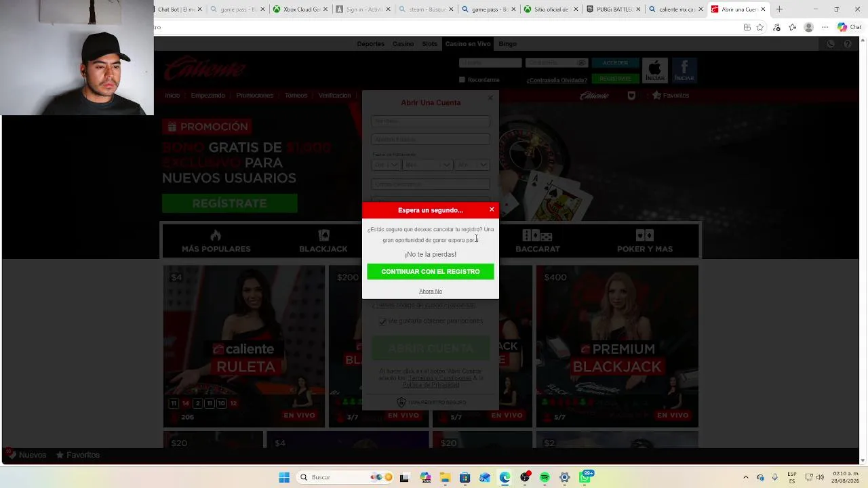Image resolution: width=868 pixels, height=488 pixels.
Task: Click Continuar con el registro button
Action: click(x=431, y=272)
